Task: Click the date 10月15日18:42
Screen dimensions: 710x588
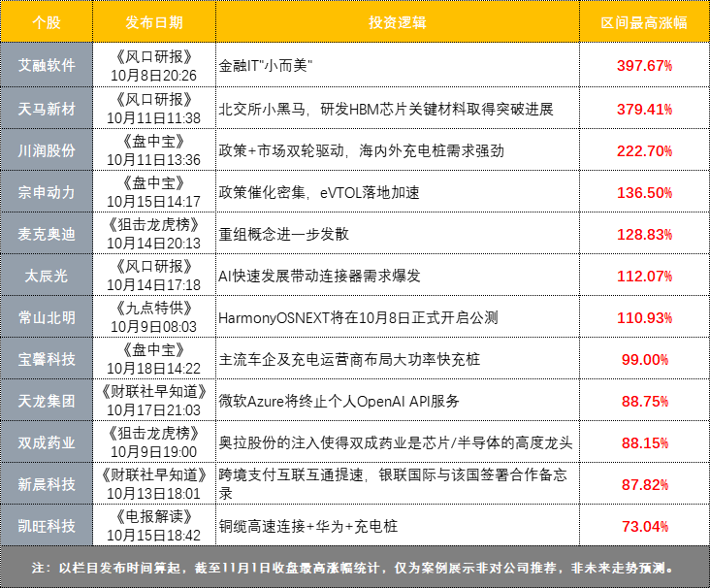Action: tap(153, 535)
